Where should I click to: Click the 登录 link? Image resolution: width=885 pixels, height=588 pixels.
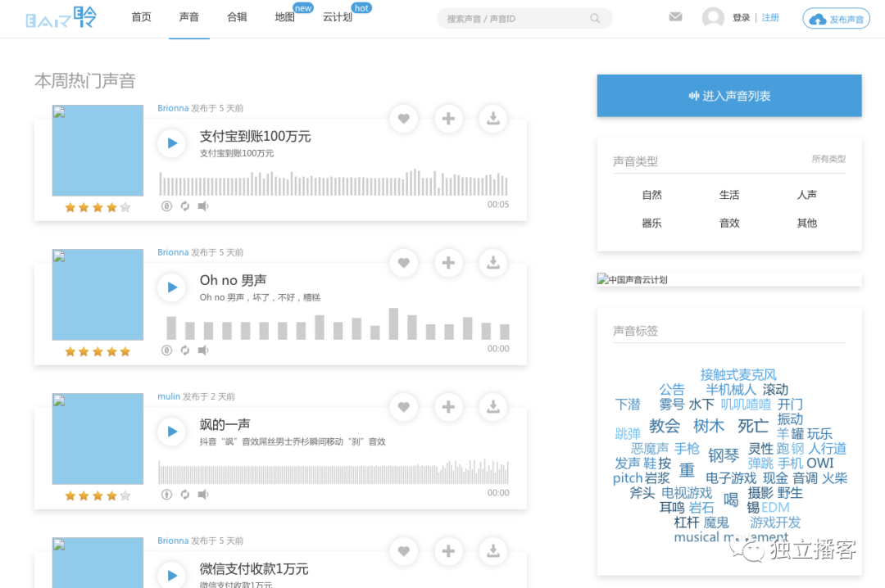pyautogui.click(x=741, y=17)
